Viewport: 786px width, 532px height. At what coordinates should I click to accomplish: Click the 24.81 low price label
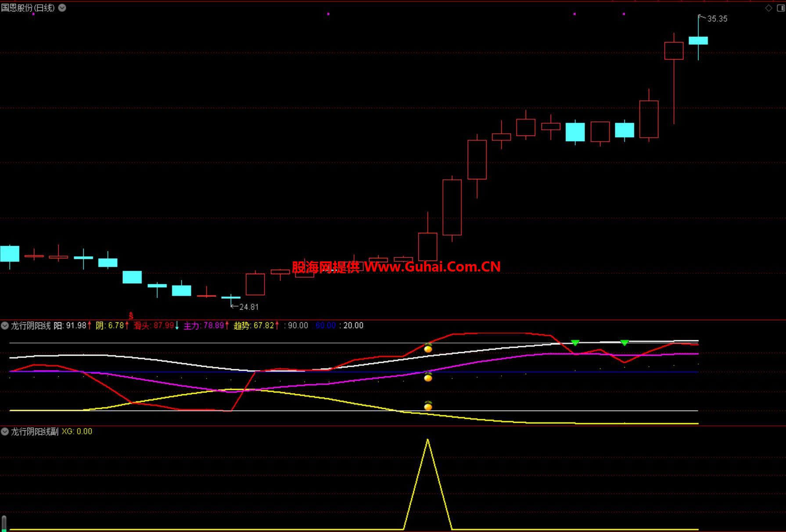[249, 307]
